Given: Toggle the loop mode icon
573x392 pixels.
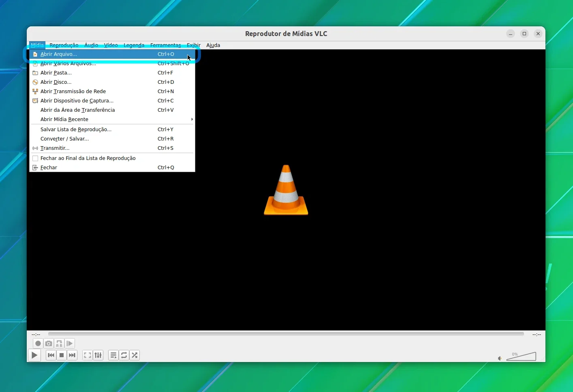Looking at the screenshot, I should [124, 355].
